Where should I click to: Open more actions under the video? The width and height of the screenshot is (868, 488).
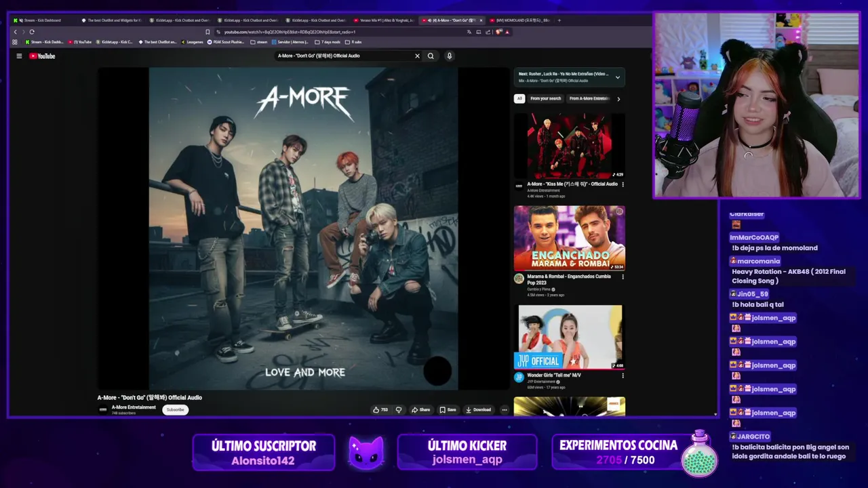[505, 409]
